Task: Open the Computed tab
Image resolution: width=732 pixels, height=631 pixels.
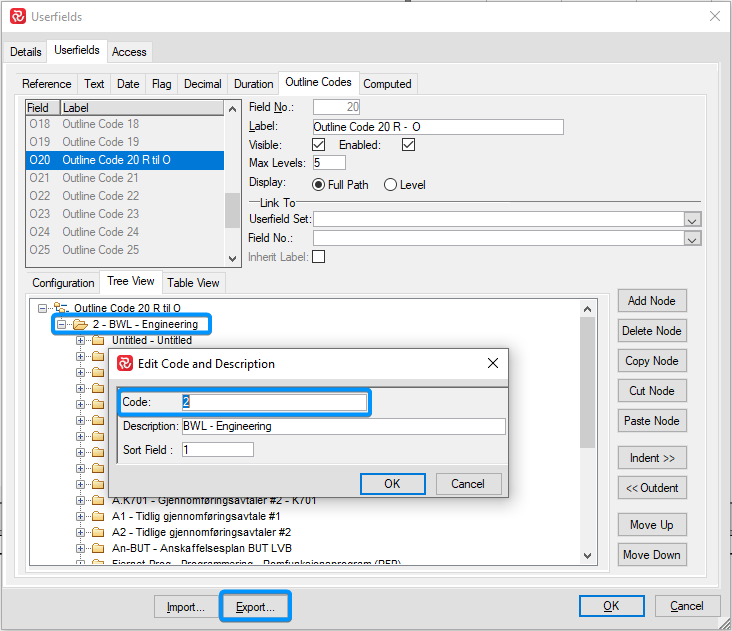Action: tap(387, 84)
